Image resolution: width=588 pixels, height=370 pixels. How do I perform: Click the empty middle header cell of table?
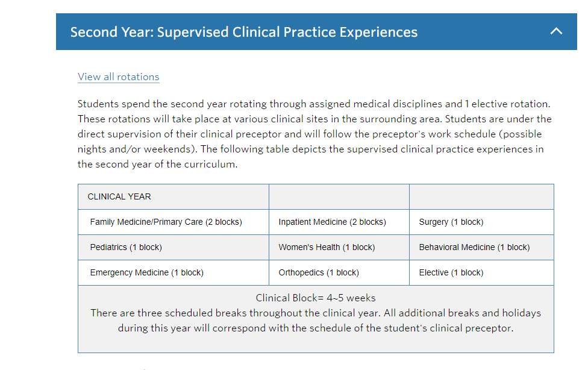click(339, 196)
